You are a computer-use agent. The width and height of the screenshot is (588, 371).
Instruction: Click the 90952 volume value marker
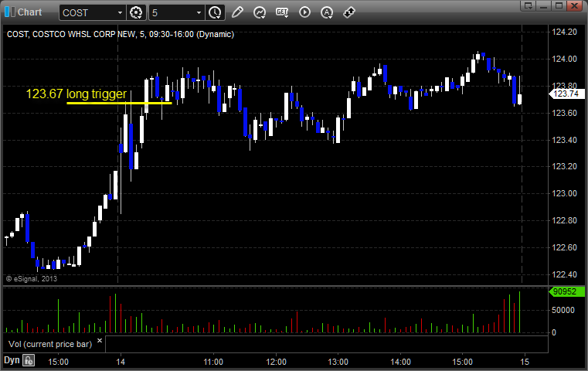click(x=566, y=291)
